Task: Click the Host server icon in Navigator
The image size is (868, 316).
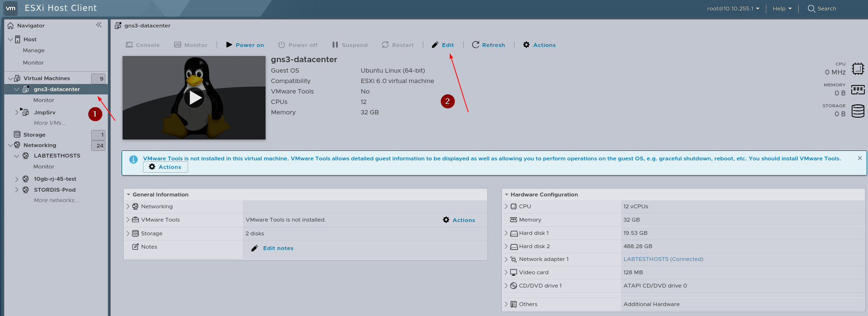Action: [18, 39]
